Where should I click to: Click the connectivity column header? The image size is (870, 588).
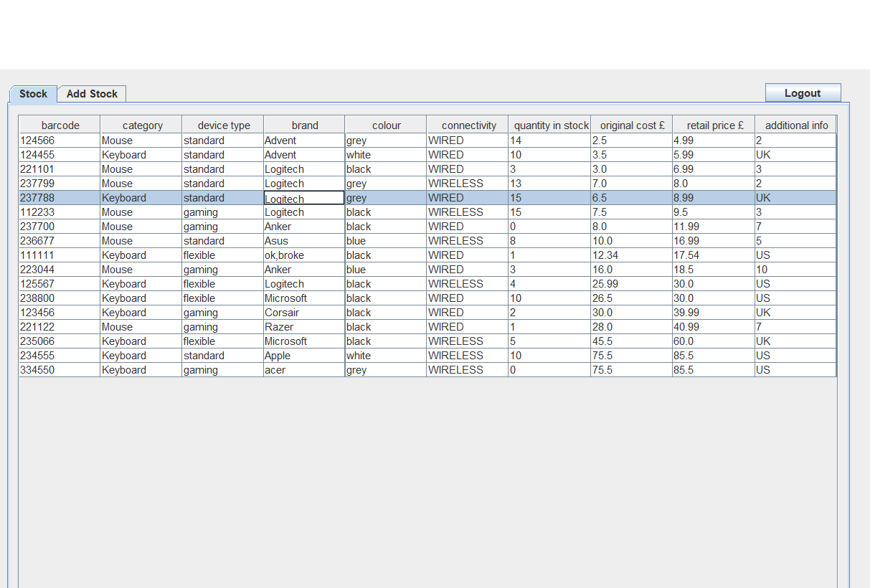coord(468,125)
